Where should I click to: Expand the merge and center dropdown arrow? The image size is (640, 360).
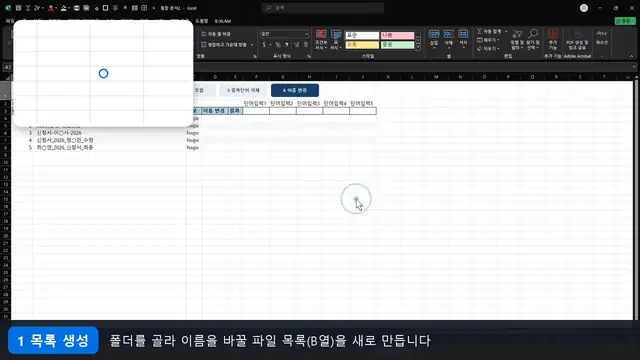click(x=252, y=45)
